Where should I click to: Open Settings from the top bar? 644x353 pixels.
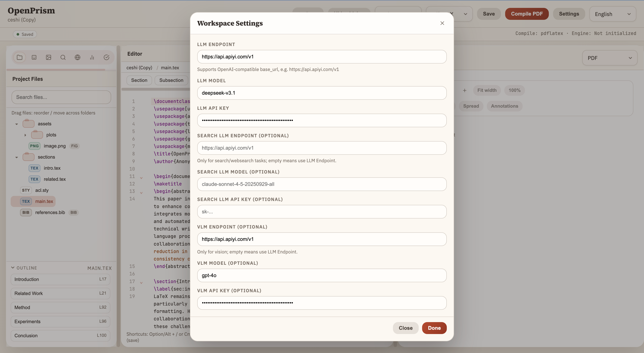(569, 14)
